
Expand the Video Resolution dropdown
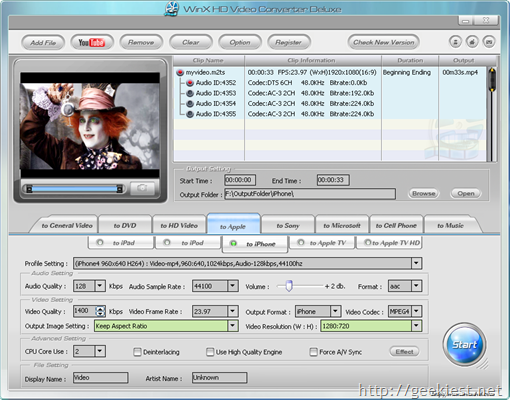[x=416, y=326]
